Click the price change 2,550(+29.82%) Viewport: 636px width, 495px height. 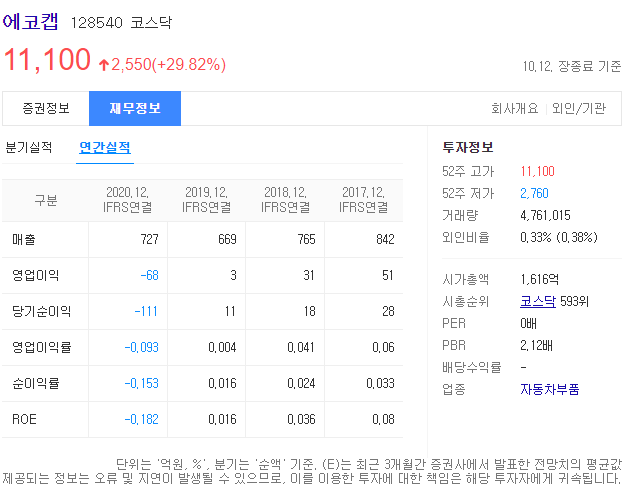click(x=162, y=64)
